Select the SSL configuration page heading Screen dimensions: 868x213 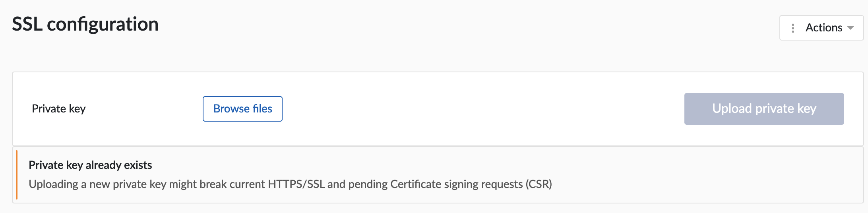[85, 24]
